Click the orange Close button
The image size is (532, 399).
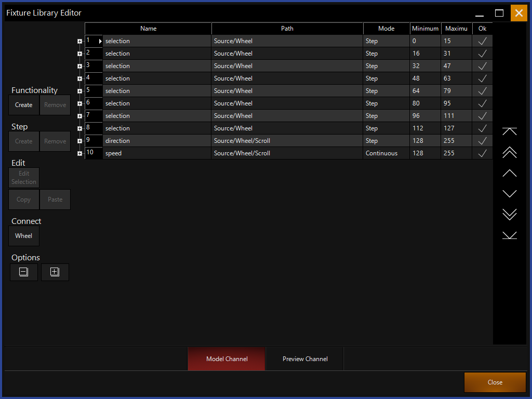(495, 382)
